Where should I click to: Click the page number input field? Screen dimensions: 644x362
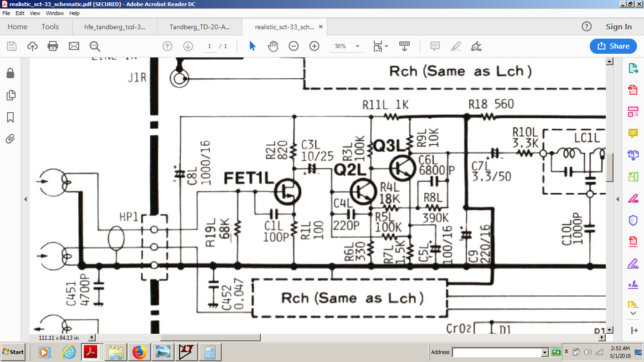click(209, 46)
